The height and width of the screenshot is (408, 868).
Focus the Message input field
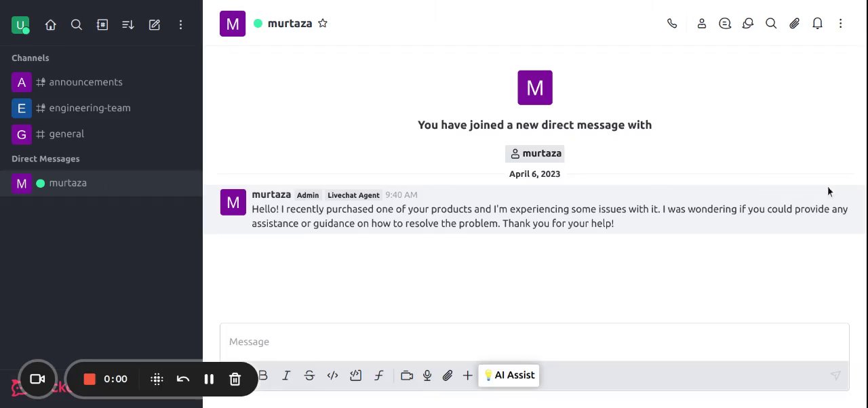pos(534,342)
